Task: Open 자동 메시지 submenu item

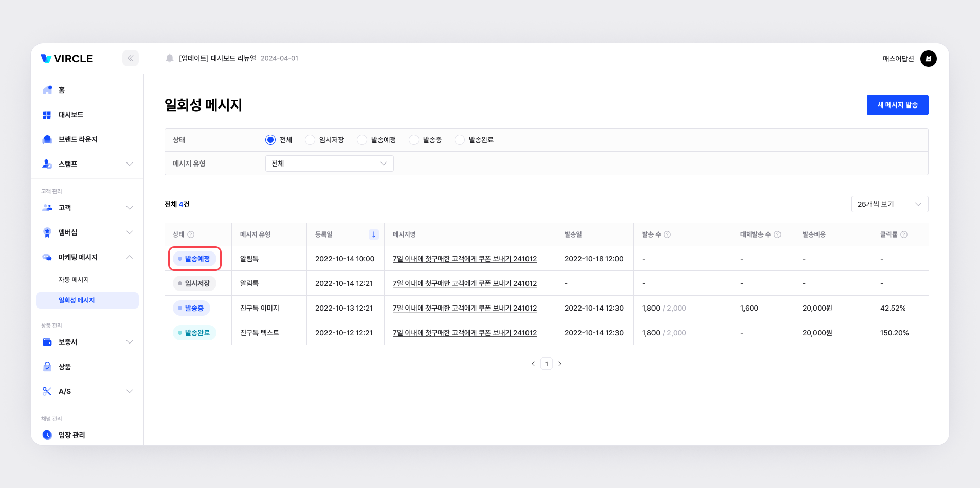Action: (x=74, y=280)
